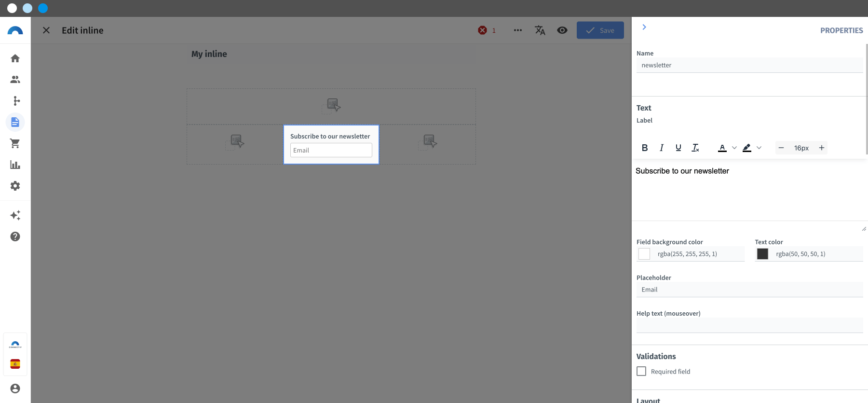This screenshot has height=403, width=868.
Task: Click the Help text mouseover field
Action: coord(749,325)
